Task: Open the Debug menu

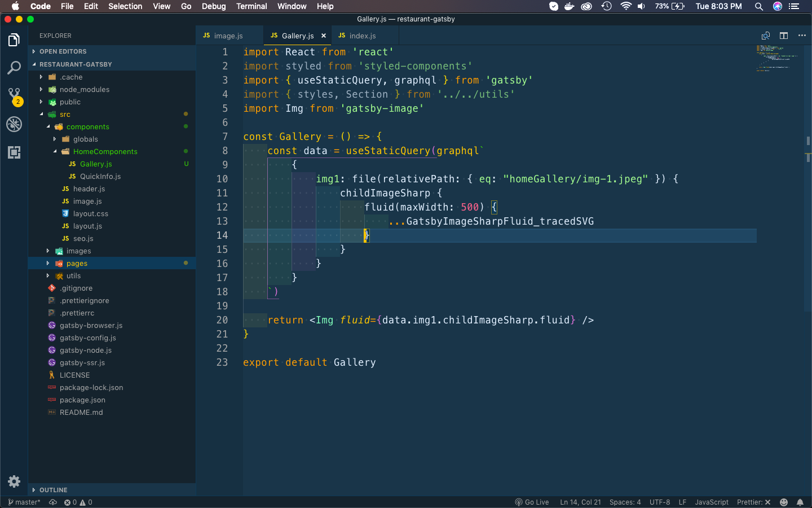Action: point(214,6)
